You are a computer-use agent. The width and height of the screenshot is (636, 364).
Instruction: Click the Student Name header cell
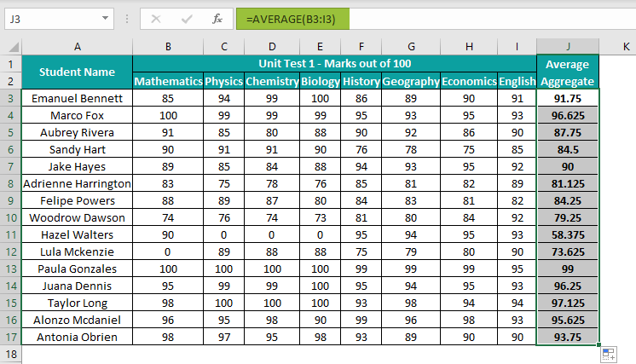77,72
